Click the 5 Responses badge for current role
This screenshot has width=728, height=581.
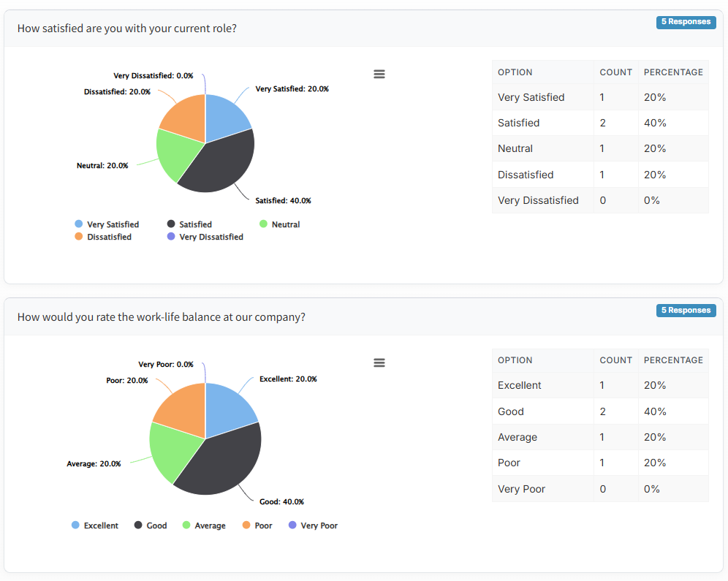point(686,22)
